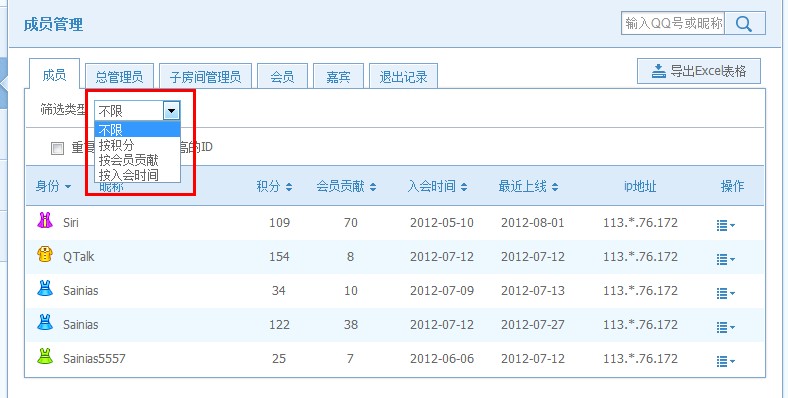This screenshot has height=398, width=788.
Task: Switch to the 子房间管理员 tab
Action: (205, 76)
